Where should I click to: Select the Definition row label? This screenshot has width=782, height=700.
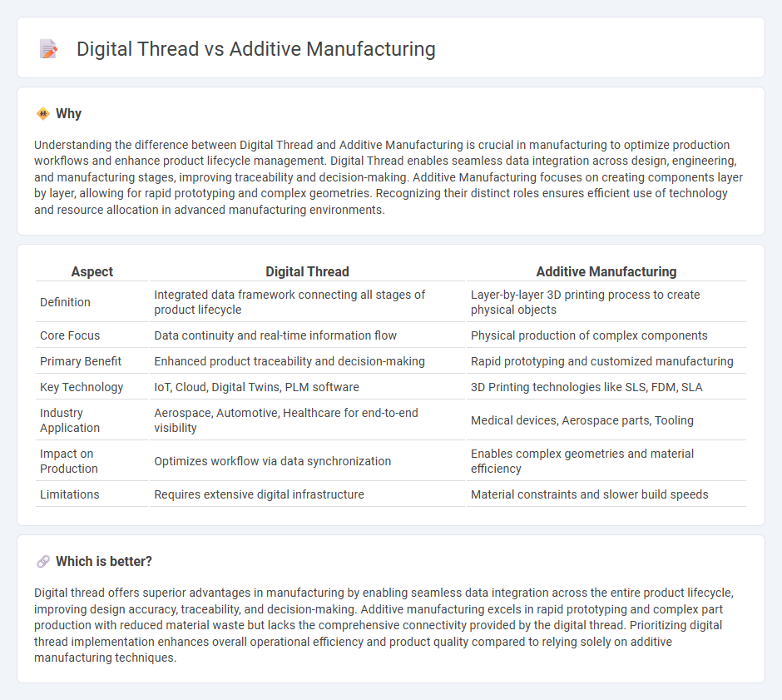[x=65, y=302]
